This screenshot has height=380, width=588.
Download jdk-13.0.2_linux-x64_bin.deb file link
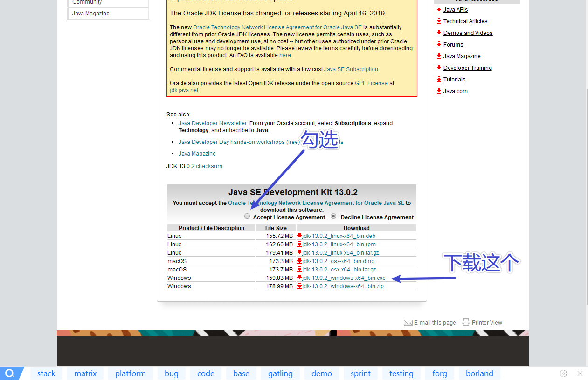(339, 236)
